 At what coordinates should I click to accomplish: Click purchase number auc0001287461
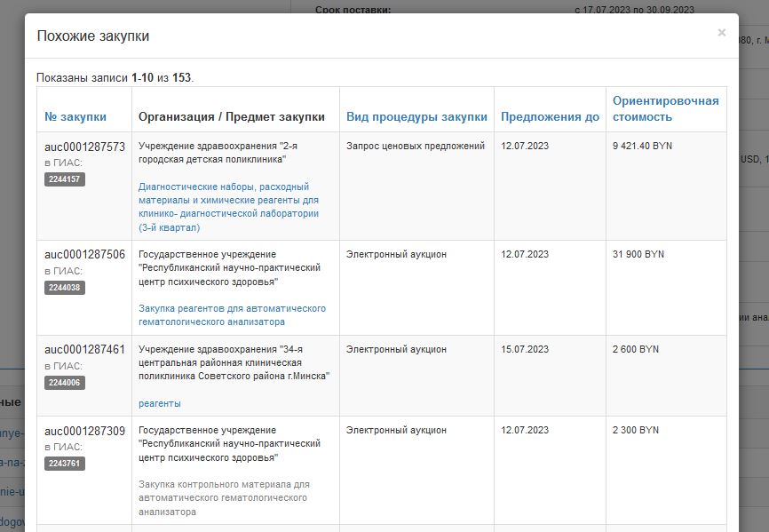84,350
